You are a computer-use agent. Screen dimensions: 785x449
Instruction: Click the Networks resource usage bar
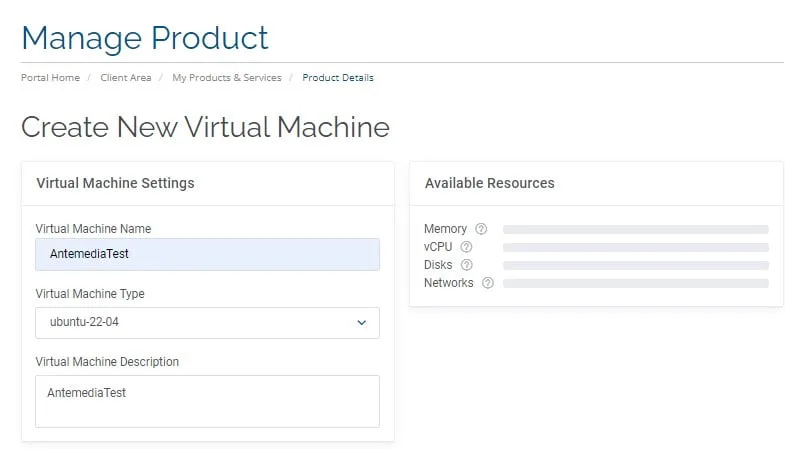click(635, 283)
